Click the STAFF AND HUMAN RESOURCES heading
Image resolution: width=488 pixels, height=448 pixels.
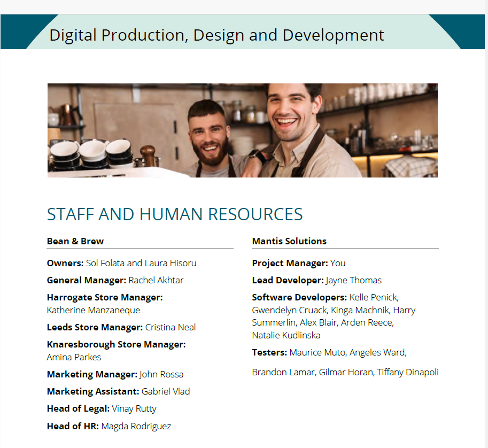[x=175, y=214]
